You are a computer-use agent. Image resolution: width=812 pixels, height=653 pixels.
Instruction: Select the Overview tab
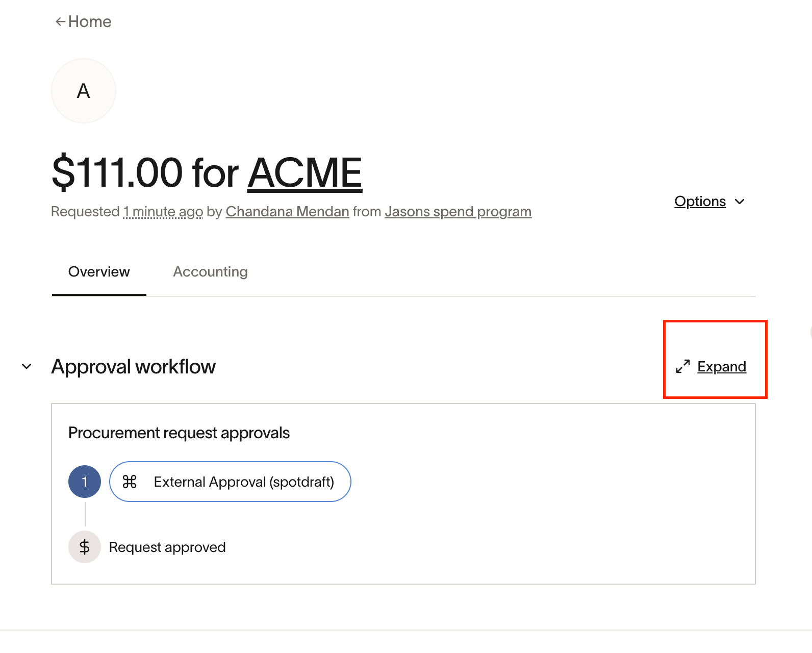point(99,272)
